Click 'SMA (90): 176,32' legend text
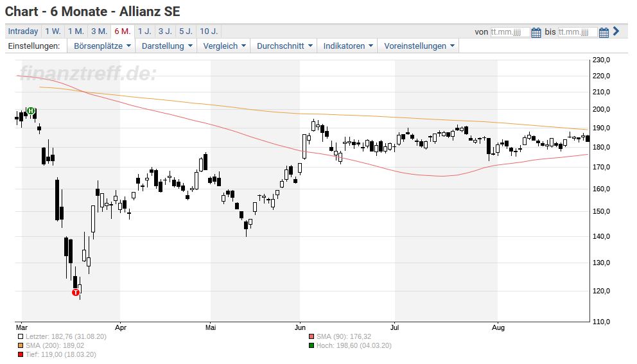 pyautogui.click(x=344, y=337)
